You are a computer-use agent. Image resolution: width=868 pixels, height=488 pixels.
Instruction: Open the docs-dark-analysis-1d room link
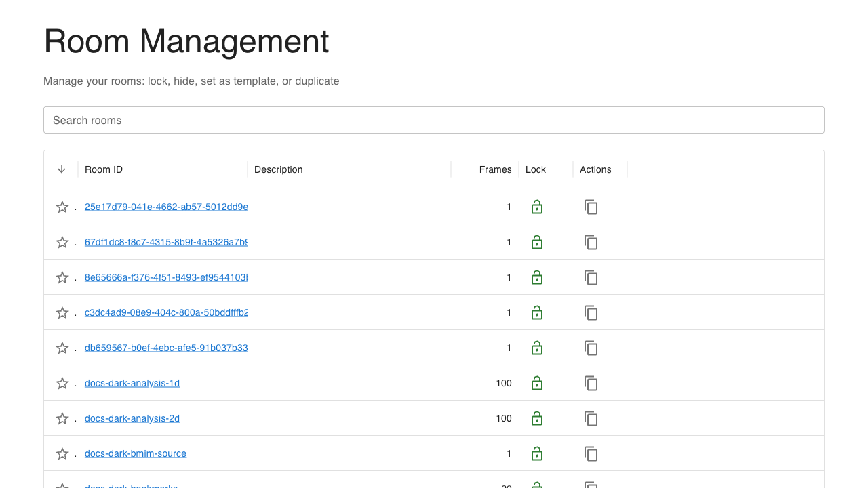(132, 383)
